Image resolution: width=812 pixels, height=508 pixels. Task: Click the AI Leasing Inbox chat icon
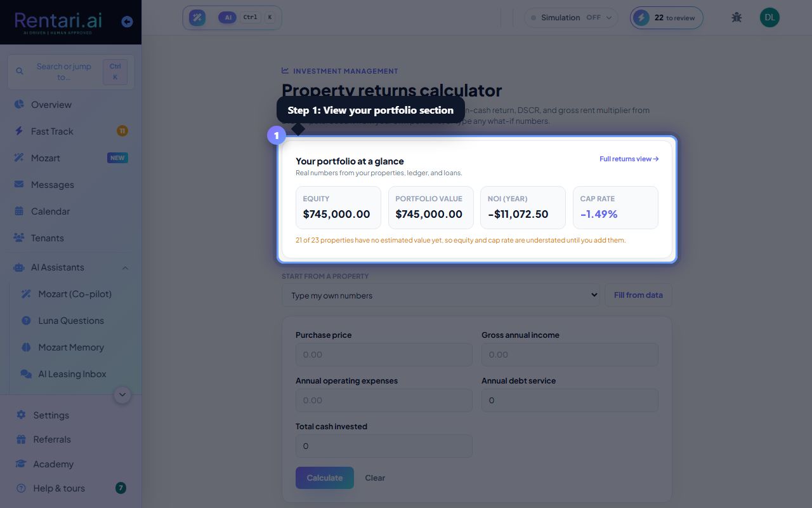click(26, 374)
